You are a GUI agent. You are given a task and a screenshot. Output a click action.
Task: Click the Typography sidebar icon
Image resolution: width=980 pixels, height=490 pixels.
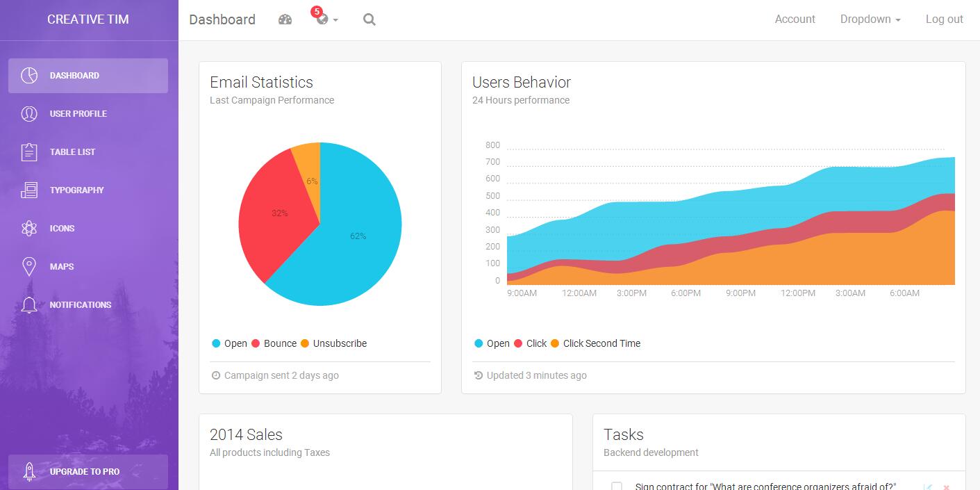pos(29,190)
